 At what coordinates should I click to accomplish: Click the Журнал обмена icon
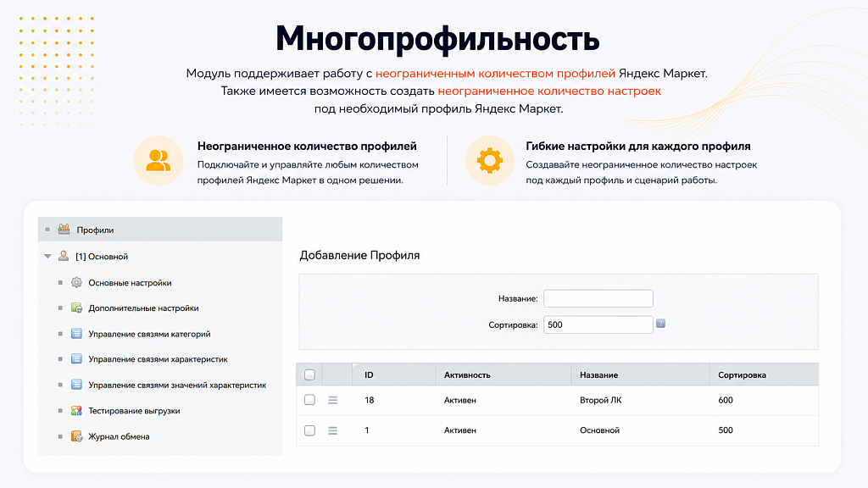tap(76, 436)
